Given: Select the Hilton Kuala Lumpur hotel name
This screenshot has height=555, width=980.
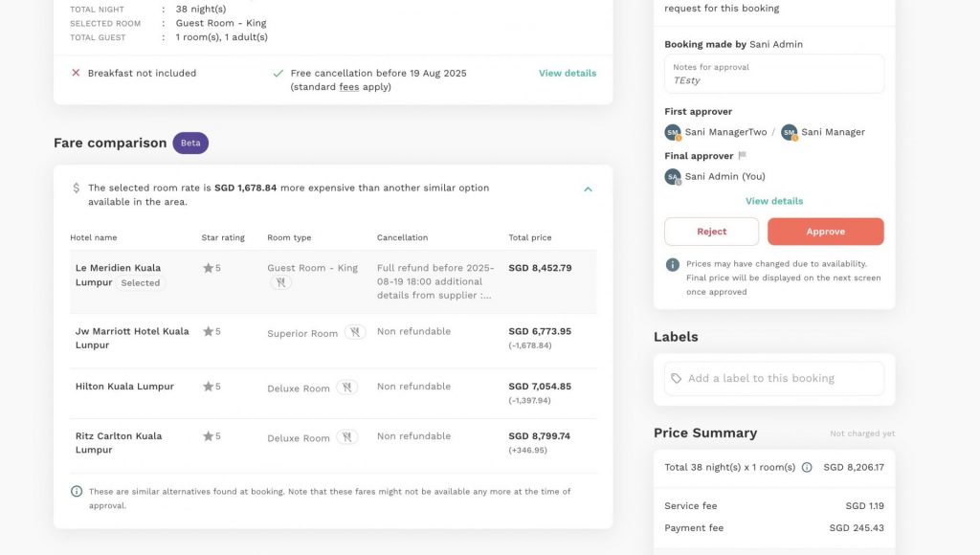Looking at the screenshot, I should click(x=125, y=387).
